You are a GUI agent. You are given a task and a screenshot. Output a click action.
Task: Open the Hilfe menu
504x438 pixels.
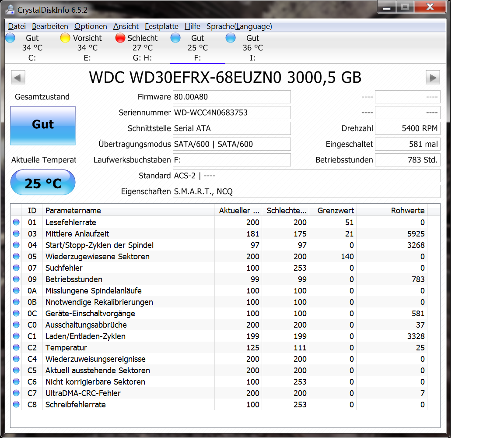[x=192, y=26]
